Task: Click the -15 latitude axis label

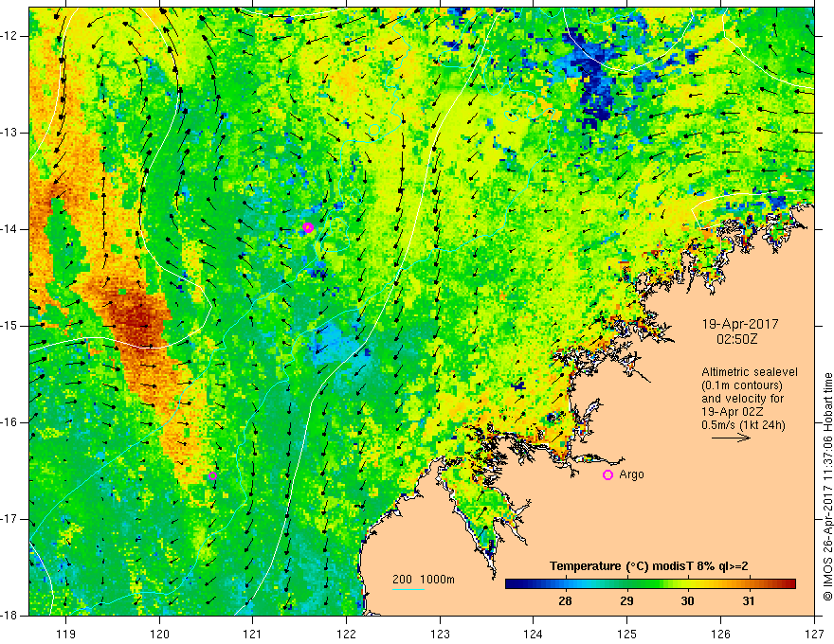Action: tap(10, 325)
